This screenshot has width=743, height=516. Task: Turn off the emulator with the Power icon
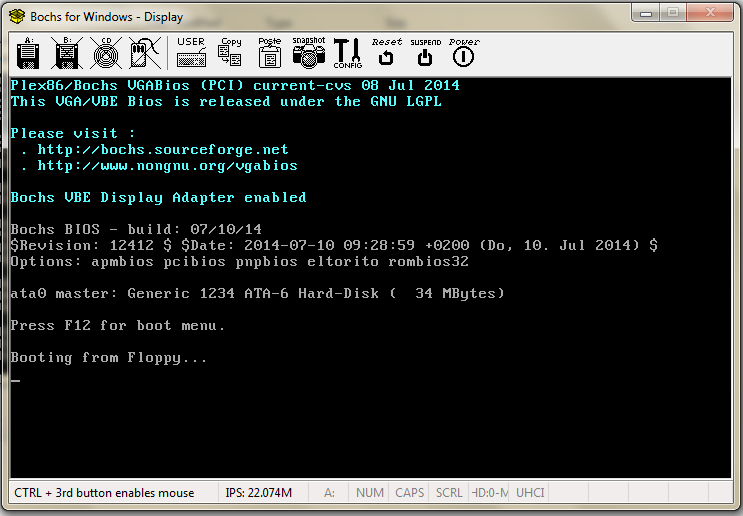[x=464, y=53]
